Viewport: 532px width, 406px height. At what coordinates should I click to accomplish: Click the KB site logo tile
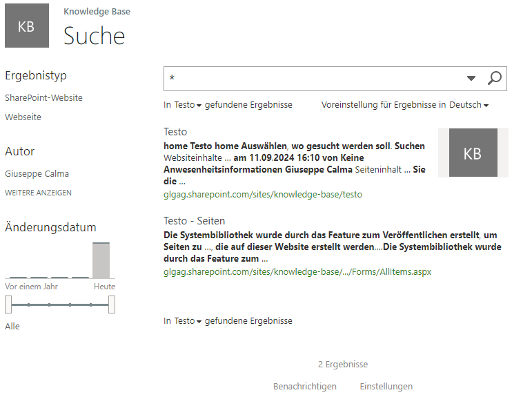(27, 26)
